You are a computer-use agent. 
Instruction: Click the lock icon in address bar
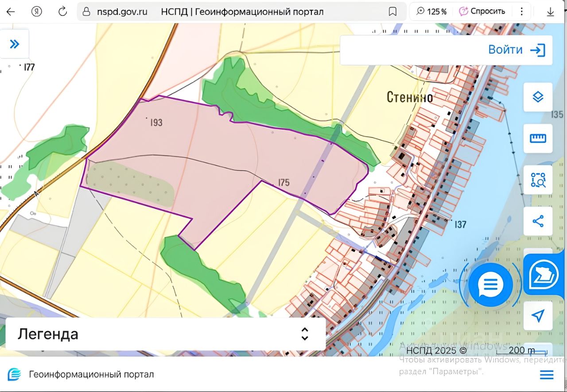87,12
